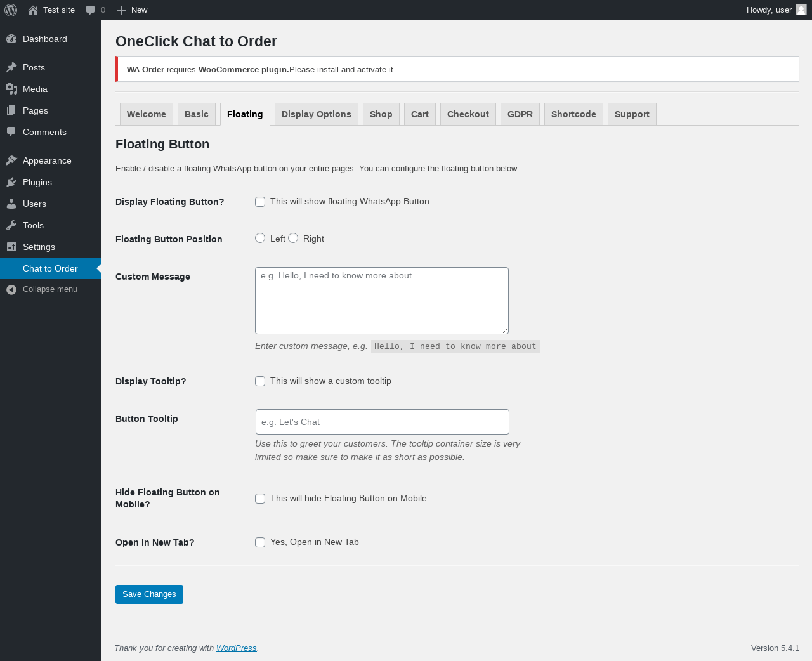Click Collapse menu text
The width and height of the screenshot is (812, 661).
tap(50, 289)
